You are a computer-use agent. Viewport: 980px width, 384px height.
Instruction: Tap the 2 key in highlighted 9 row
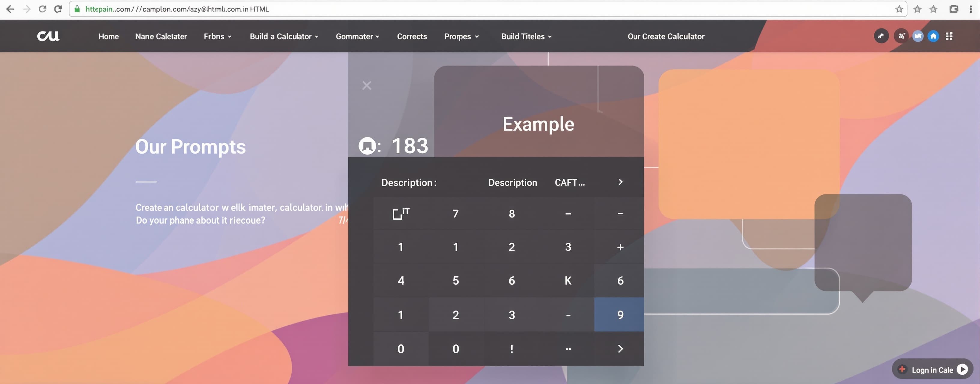pyautogui.click(x=455, y=315)
